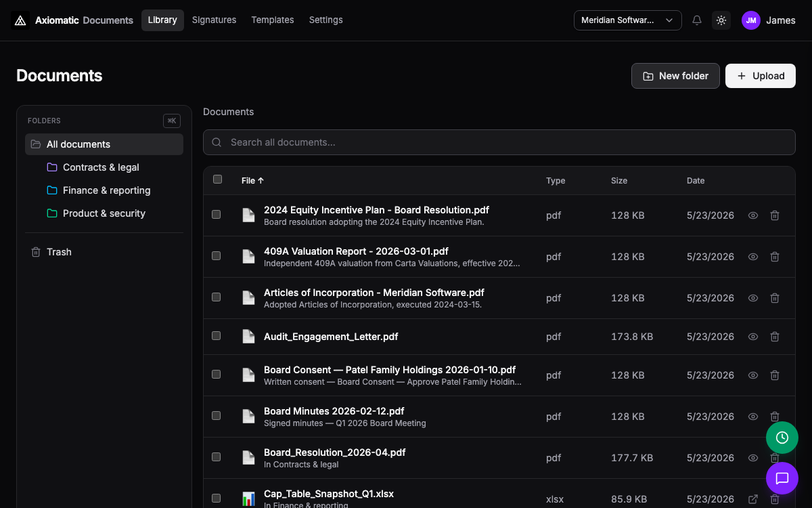Preview the 409A Valuation Report eye icon
The width and height of the screenshot is (812, 508).
753,257
